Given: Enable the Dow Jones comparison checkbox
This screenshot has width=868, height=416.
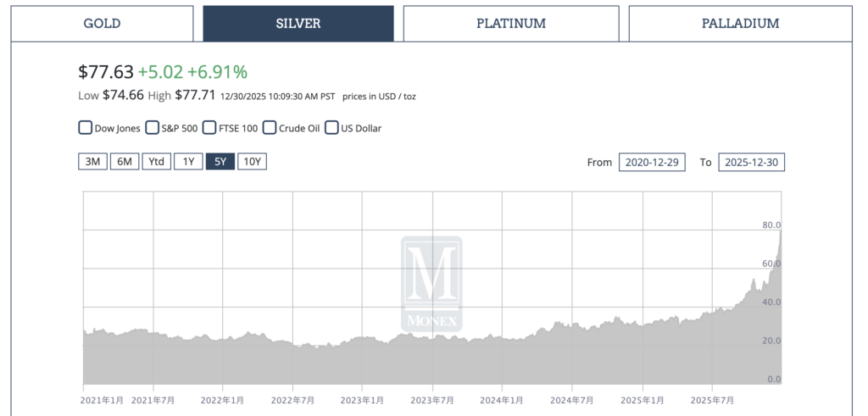Looking at the screenshot, I should 85,128.
